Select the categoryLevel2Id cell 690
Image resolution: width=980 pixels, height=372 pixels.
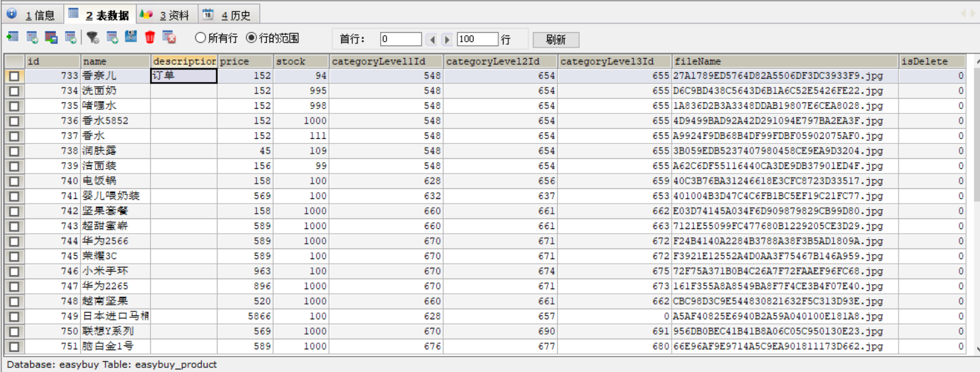coord(500,331)
